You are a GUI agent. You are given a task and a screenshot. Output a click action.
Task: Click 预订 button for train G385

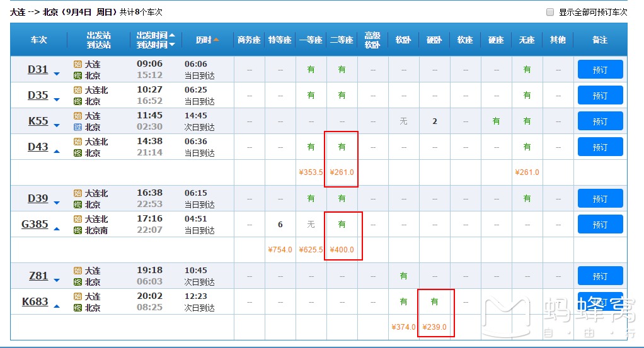[600, 225]
